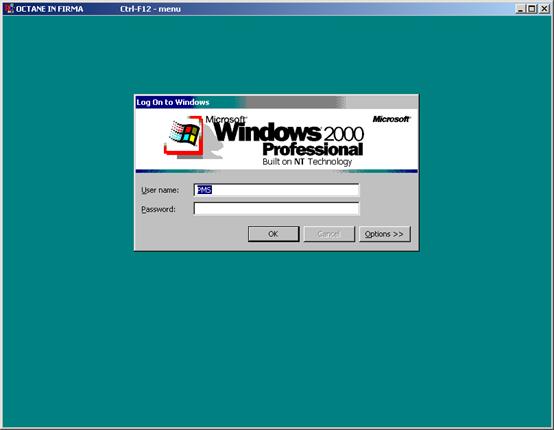The image size is (554, 430).
Task: Click the Password label
Action: (x=158, y=209)
